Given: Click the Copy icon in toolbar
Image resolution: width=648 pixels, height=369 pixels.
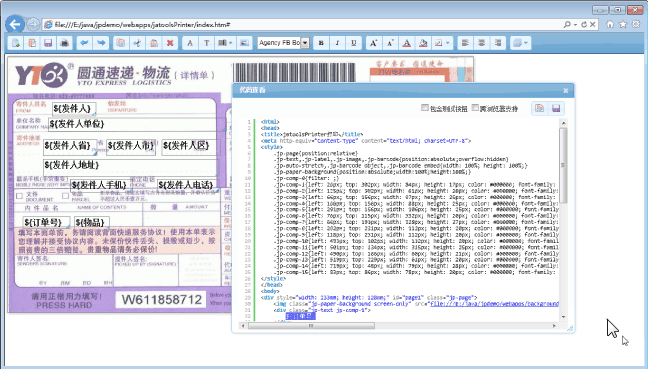Looking at the screenshot, I should pyautogui.click(x=121, y=43).
